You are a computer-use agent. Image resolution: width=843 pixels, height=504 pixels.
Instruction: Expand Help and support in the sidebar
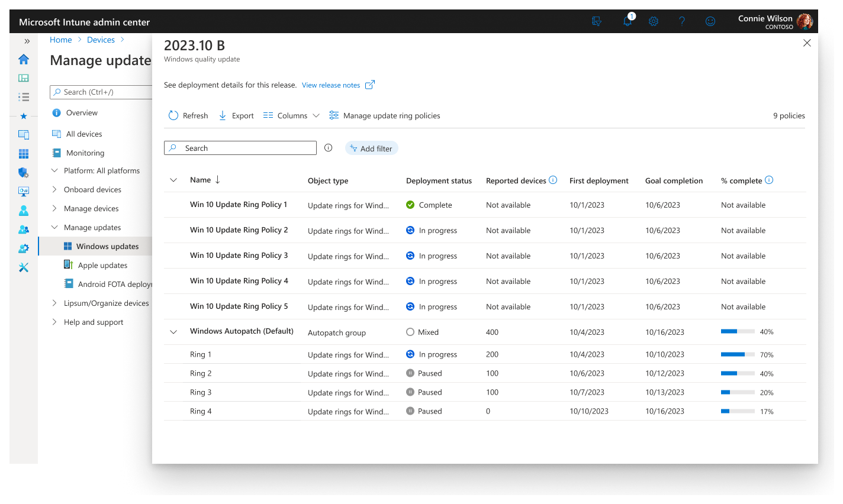click(54, 322)
